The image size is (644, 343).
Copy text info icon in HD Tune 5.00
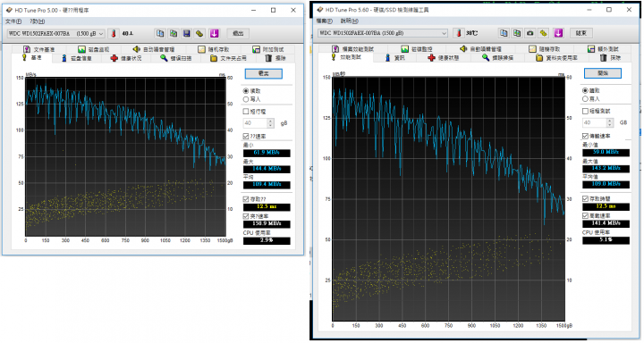point(160,34)
